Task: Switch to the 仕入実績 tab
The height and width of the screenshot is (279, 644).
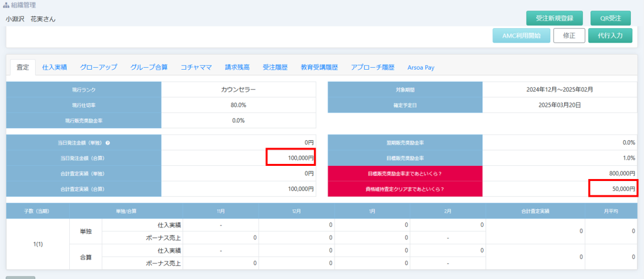Action: [55, 67]
